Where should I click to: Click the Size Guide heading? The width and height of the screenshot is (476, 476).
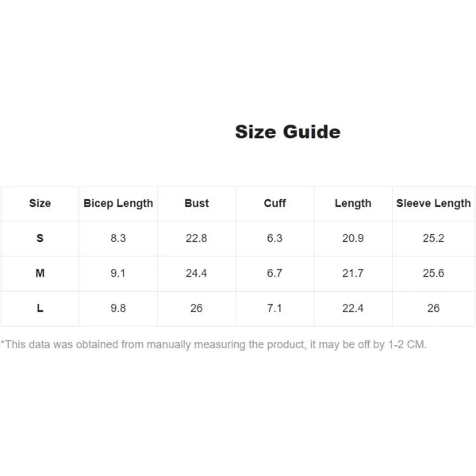(287, 132)
